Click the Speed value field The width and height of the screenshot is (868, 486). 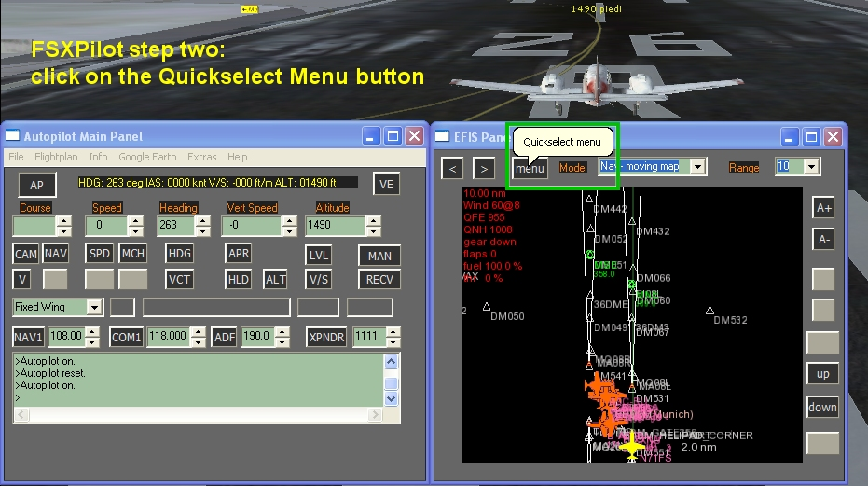point(107,225)
